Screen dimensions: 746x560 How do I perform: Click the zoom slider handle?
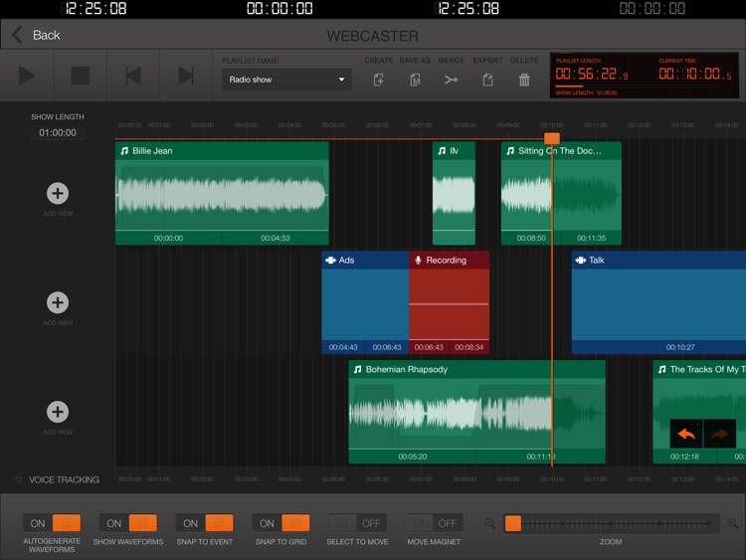point(513,523)
